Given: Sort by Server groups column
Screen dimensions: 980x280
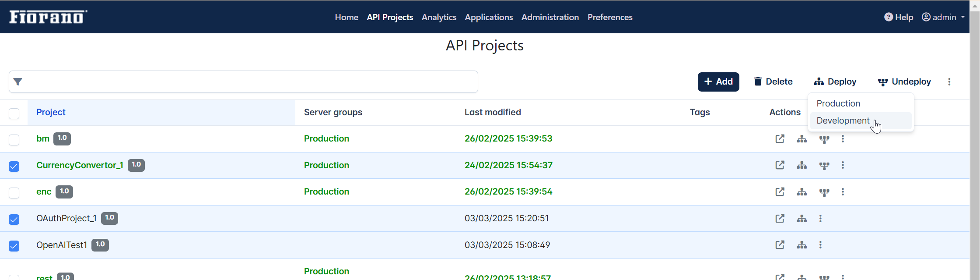Looking at the screenshot, I should (x=333, y=112).
